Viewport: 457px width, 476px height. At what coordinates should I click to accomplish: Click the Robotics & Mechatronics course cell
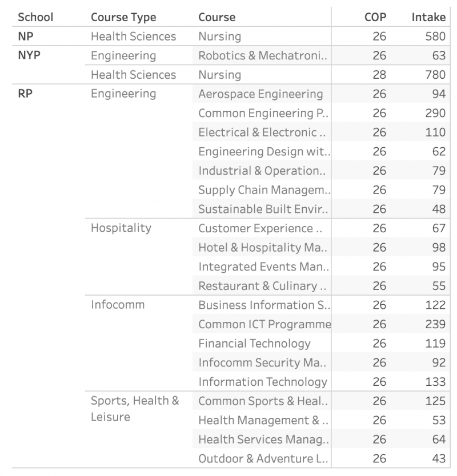(263, 56)
